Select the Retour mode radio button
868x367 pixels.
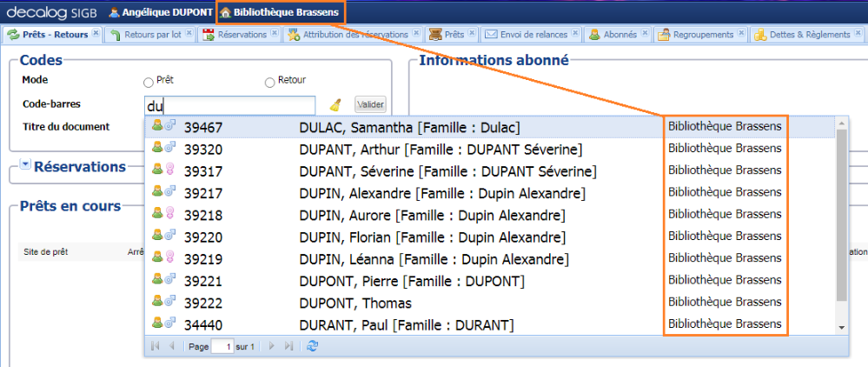pos(269,83)
